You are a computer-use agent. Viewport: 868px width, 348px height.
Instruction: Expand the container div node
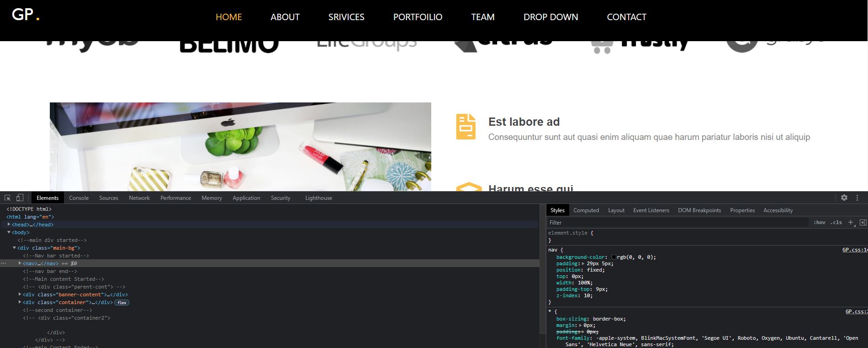[x=20, y=302]
